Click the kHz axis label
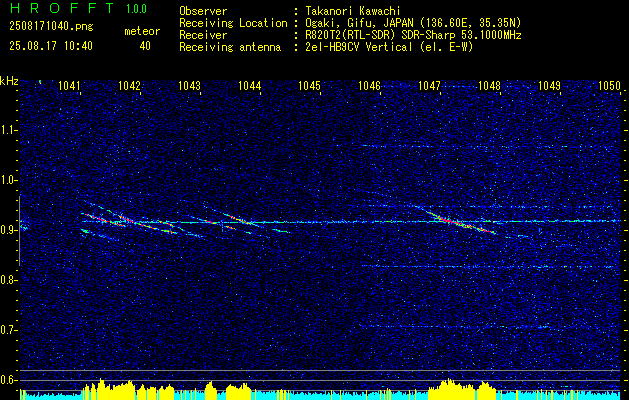This screenshot has height=400, width=629. (9, 81)
